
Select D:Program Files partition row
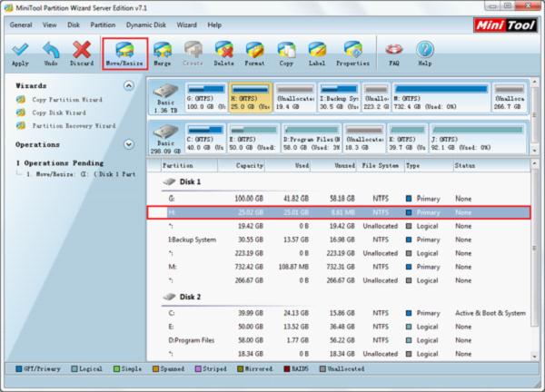click(x=339, y=340)
